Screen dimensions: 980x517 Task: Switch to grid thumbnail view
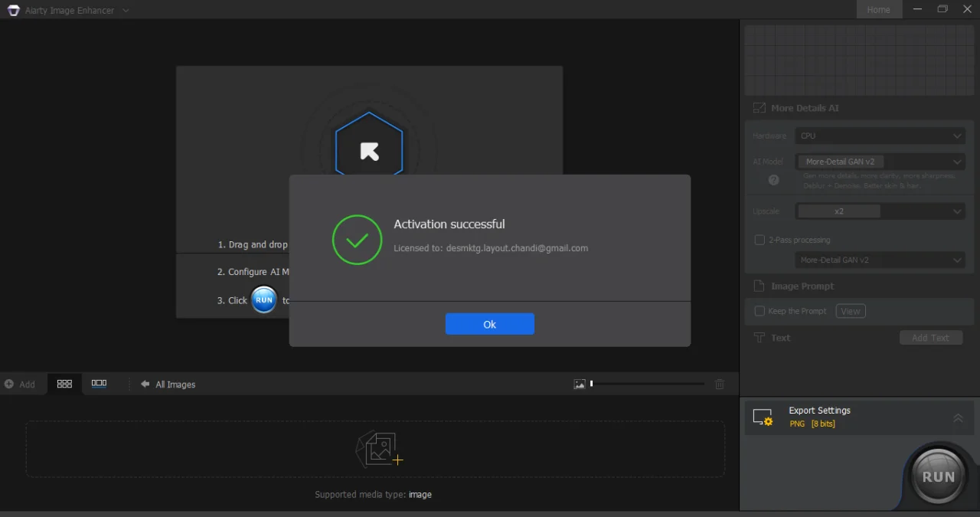64,384
